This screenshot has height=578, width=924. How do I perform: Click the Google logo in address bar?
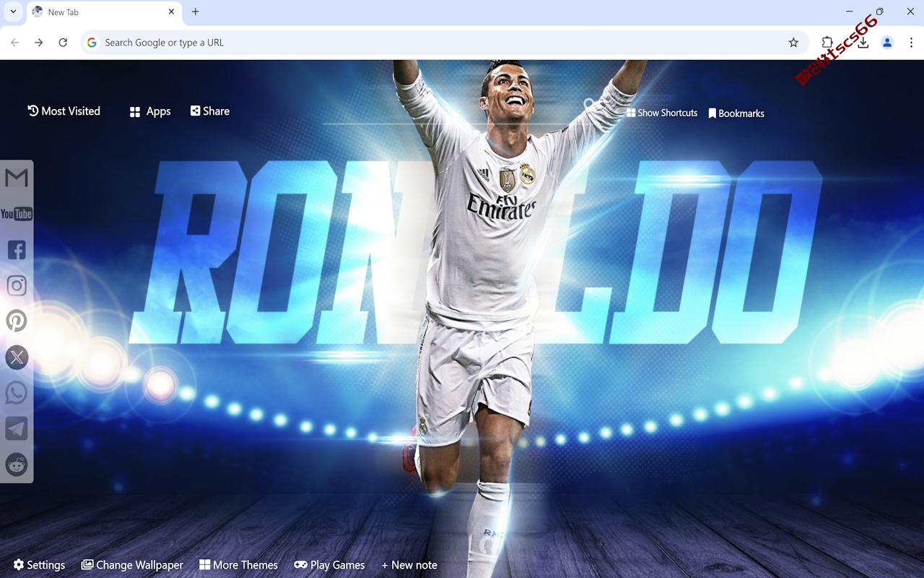[x=92, y=43]
